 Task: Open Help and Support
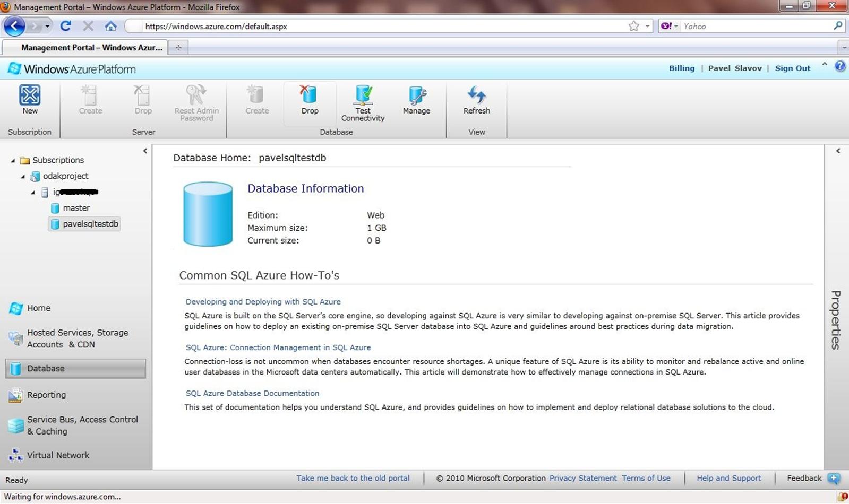coord(729,478)
